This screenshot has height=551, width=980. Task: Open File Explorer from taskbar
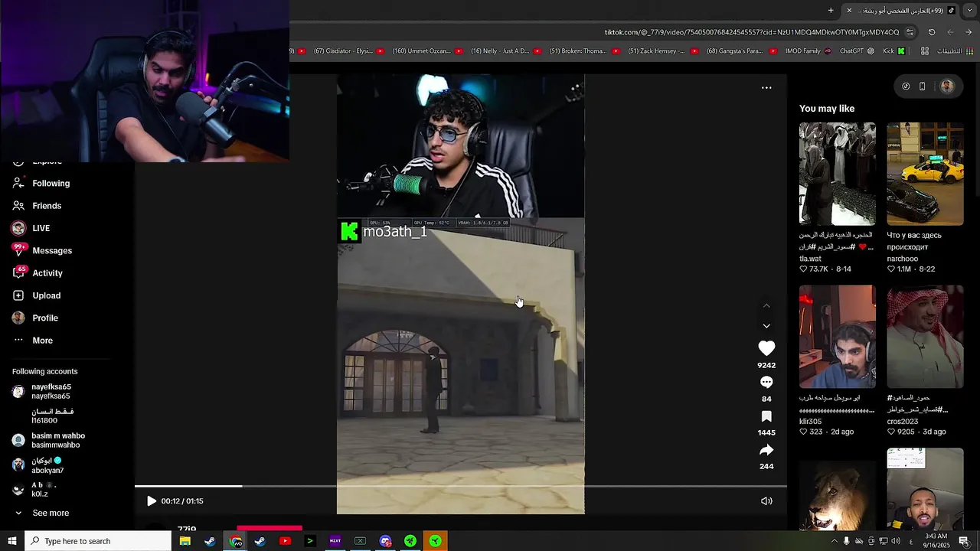pos(185,541)
